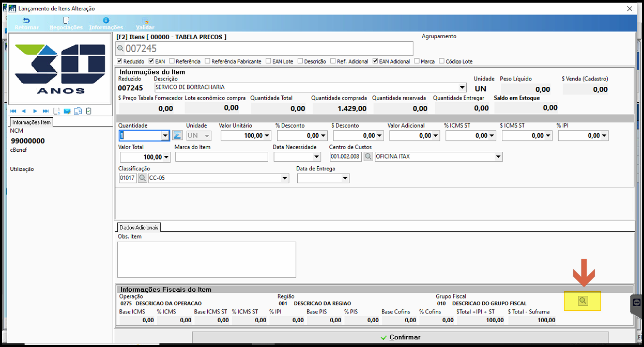
Task: Click the Centro de Custos code 001.002.008 field
Action: point(346,156)
